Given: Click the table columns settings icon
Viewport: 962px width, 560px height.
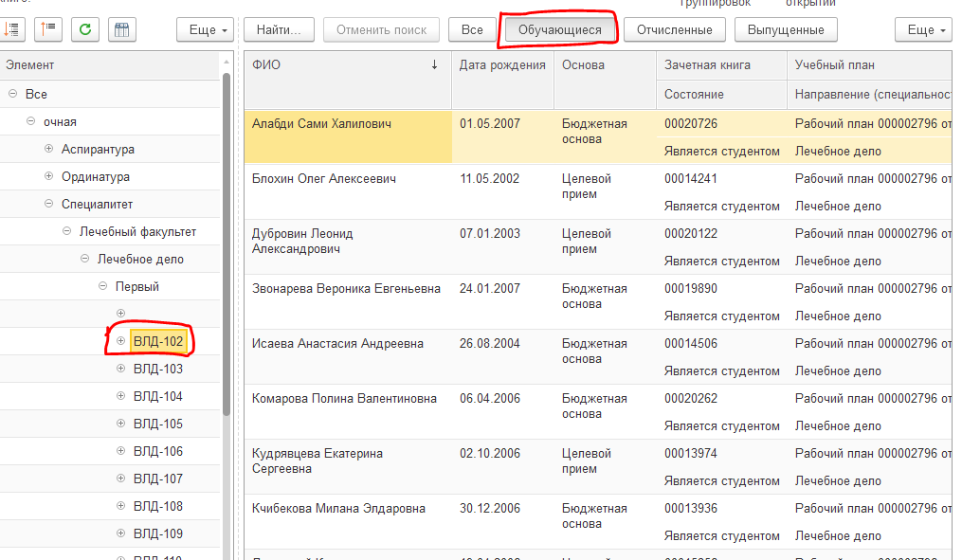Looking at the screenshot, I should (121, 29).
